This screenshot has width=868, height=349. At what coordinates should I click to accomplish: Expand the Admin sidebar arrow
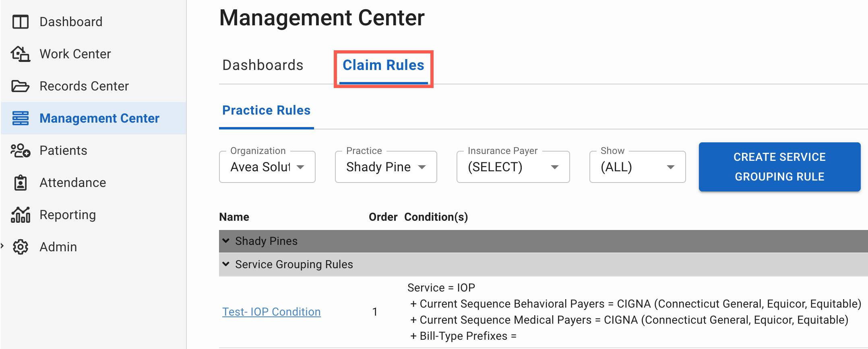[x=2, y=245]
